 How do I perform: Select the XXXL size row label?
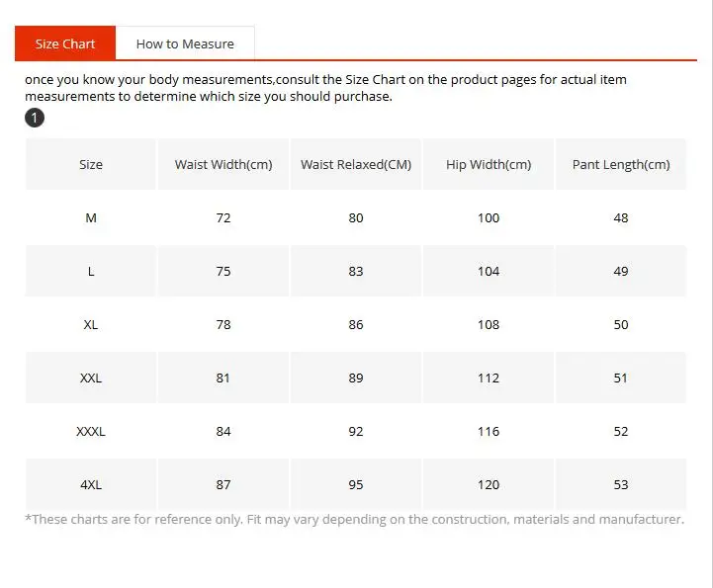(91, 431)
